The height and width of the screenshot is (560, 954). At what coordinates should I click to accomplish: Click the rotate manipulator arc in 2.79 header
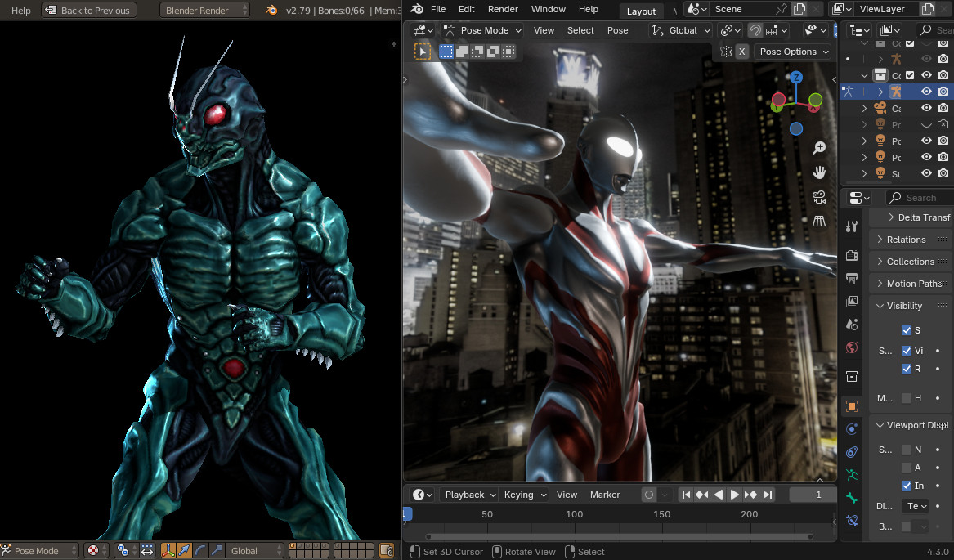point(199,550)
